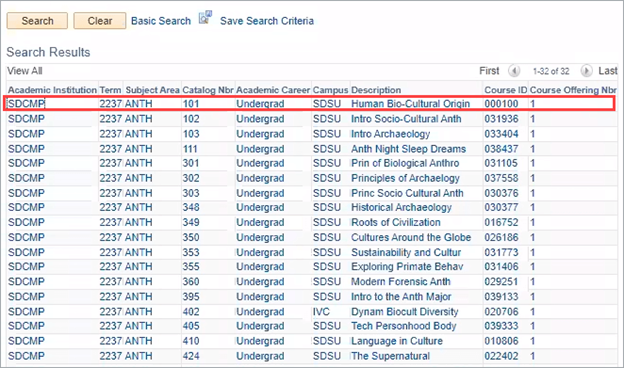Open Prin of Biological Anthro course
The height and width of the screenshot is (368, 624).
[405, 163]
